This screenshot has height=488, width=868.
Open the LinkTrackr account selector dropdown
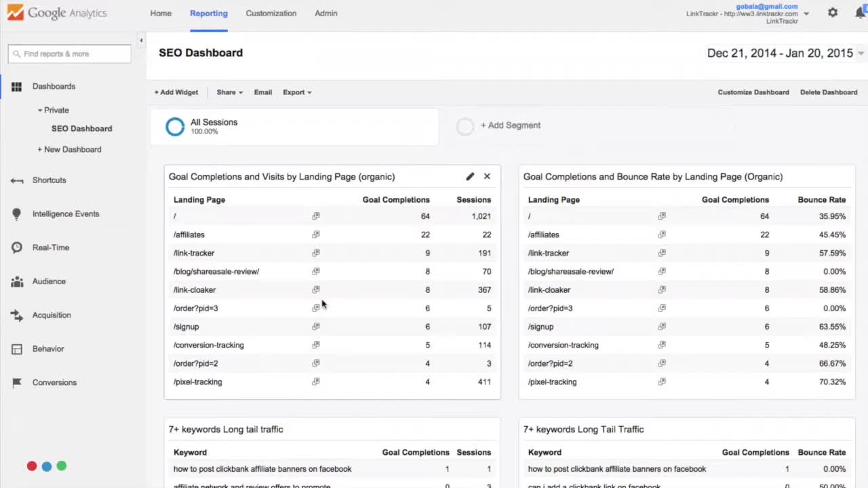pos(806,14)
